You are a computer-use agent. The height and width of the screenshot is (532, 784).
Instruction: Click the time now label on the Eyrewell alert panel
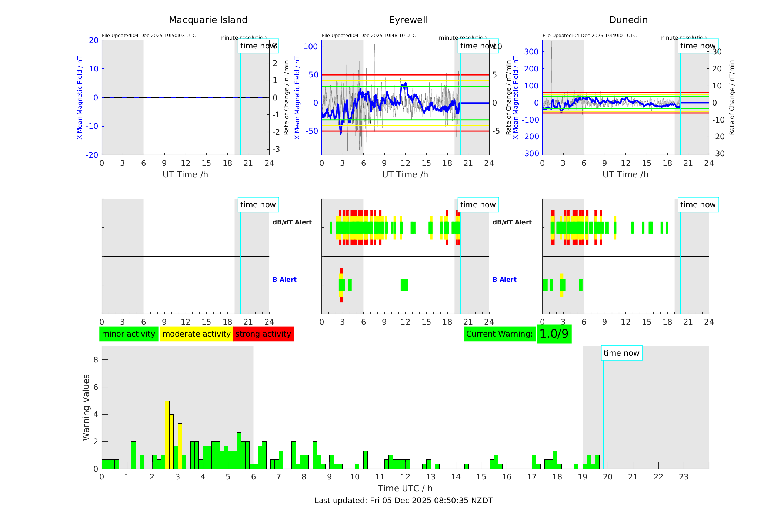point(478,205)
